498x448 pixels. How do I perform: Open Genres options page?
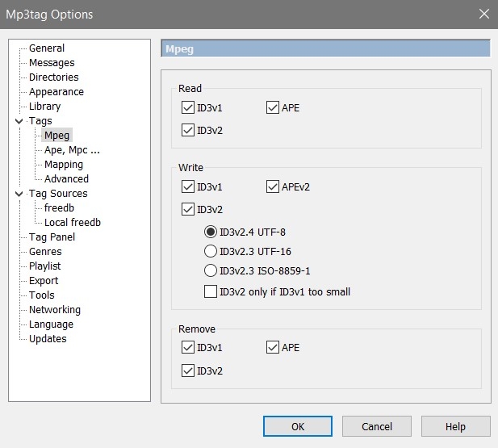[45, 252]
